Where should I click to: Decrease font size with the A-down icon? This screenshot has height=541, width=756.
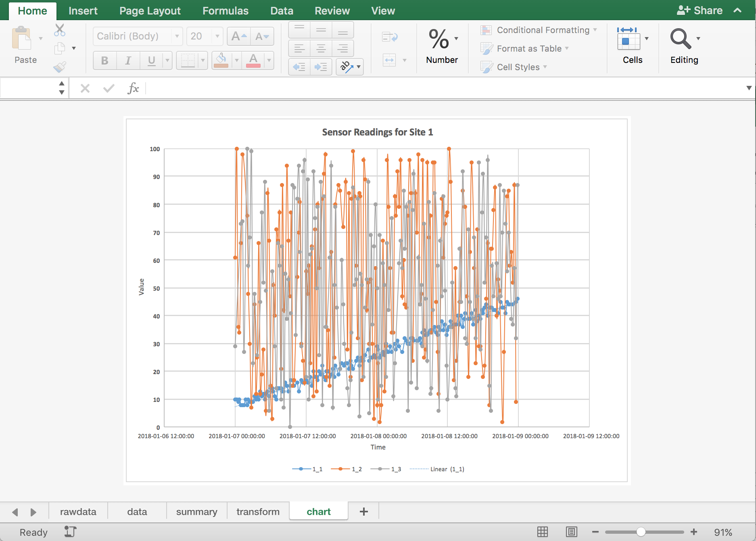click(262, 36)
